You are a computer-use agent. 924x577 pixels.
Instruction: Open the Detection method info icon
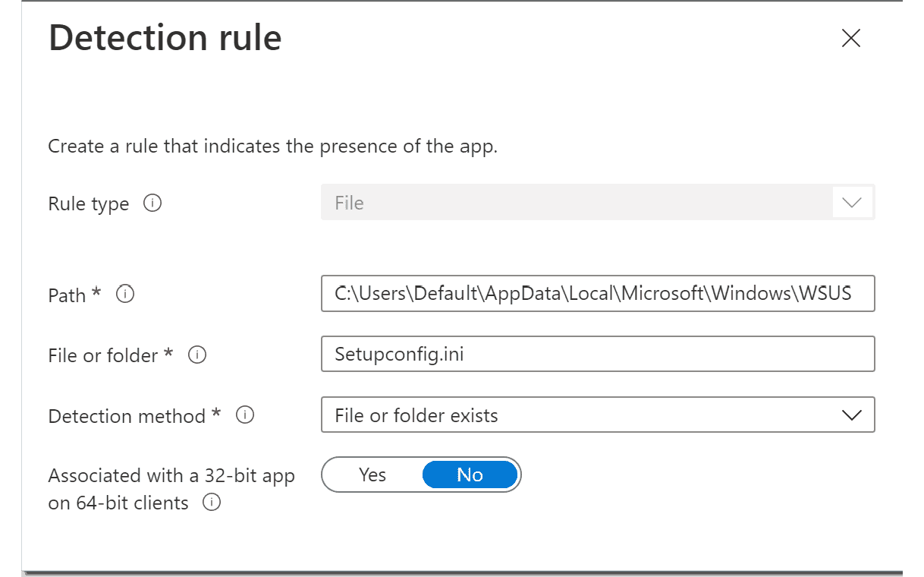(x=245, y=415)
